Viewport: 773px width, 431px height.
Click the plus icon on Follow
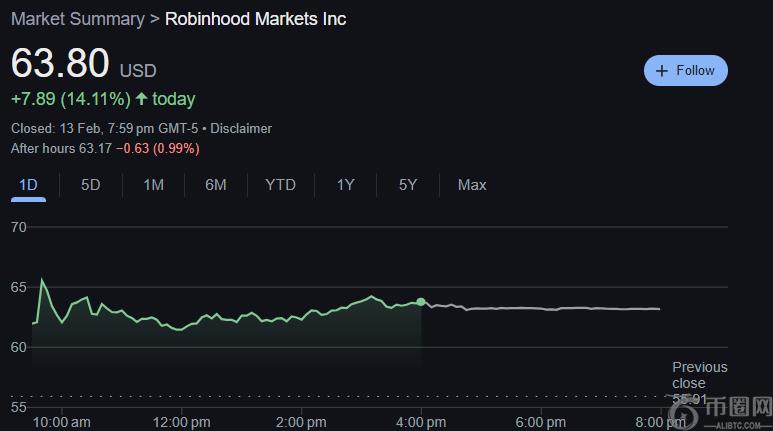[x=661, y=71]
